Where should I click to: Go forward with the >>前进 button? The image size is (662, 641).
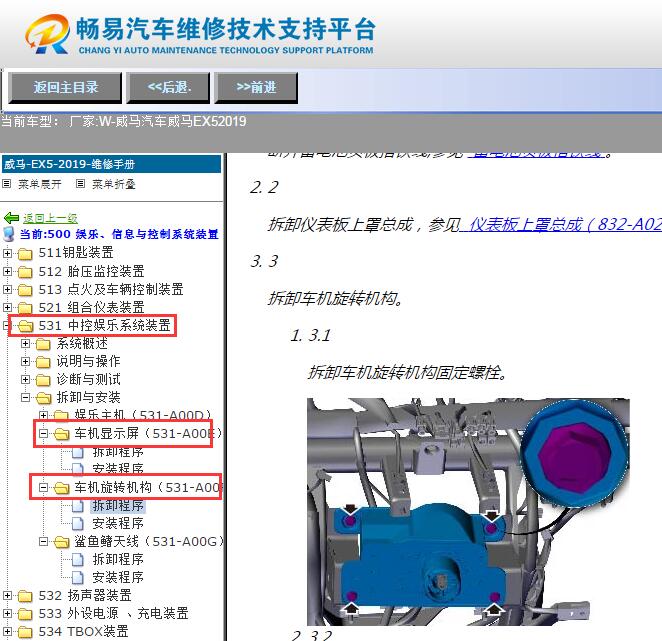pyautogui.click(x=256, y=87)
